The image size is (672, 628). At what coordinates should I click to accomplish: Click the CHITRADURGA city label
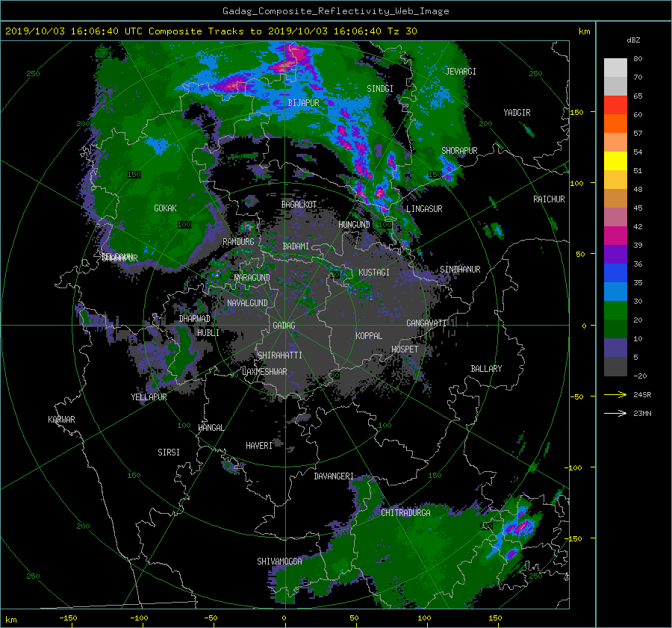[405, 513]
